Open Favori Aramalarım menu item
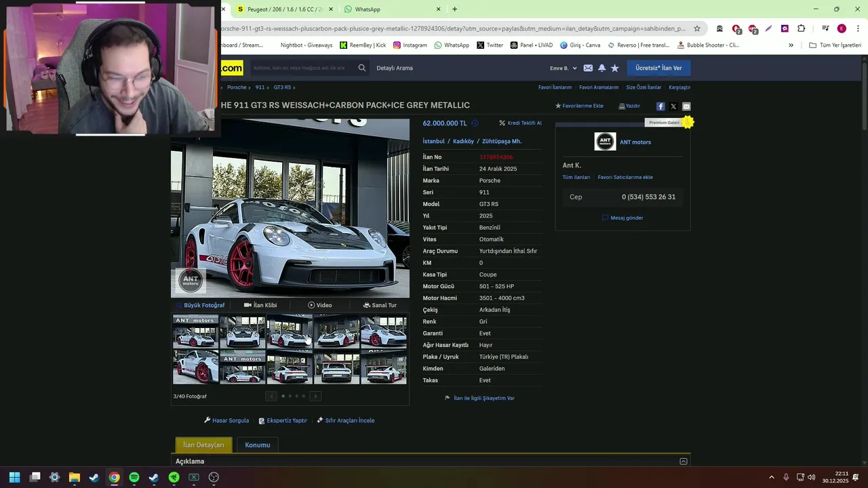The width and height of the screenshot is (868, 488). tap(599, 87)
